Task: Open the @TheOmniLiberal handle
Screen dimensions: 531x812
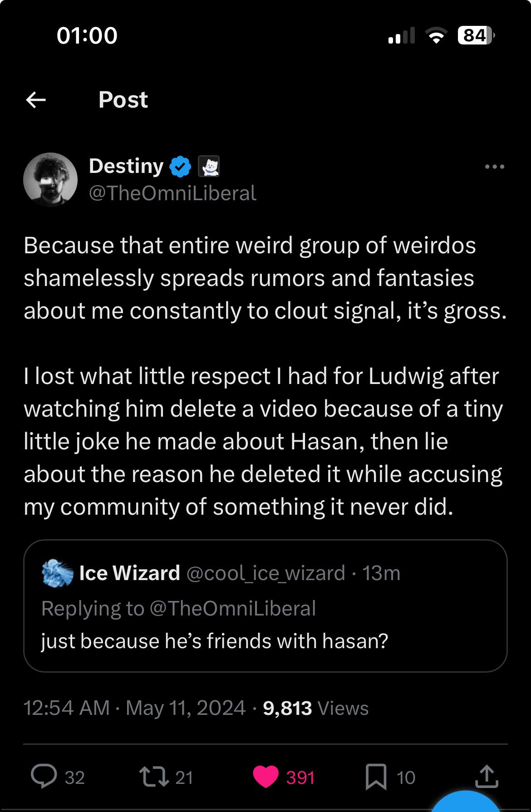Action: tap(172, 193)
